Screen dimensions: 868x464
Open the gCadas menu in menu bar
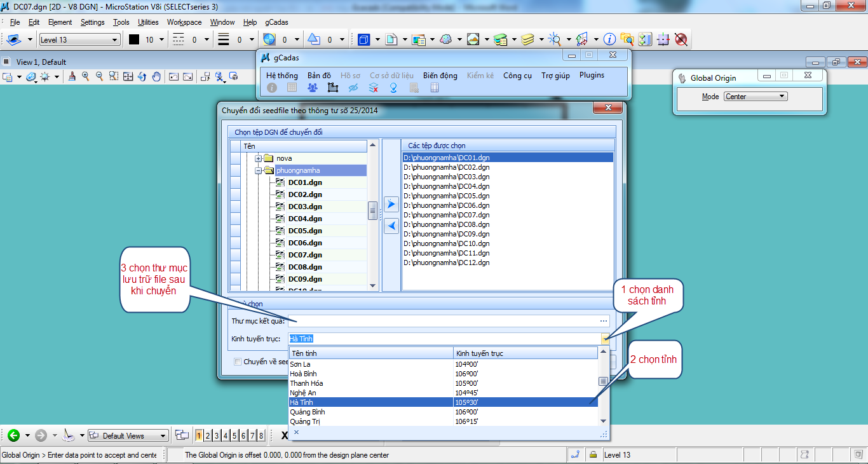point(276,22)
